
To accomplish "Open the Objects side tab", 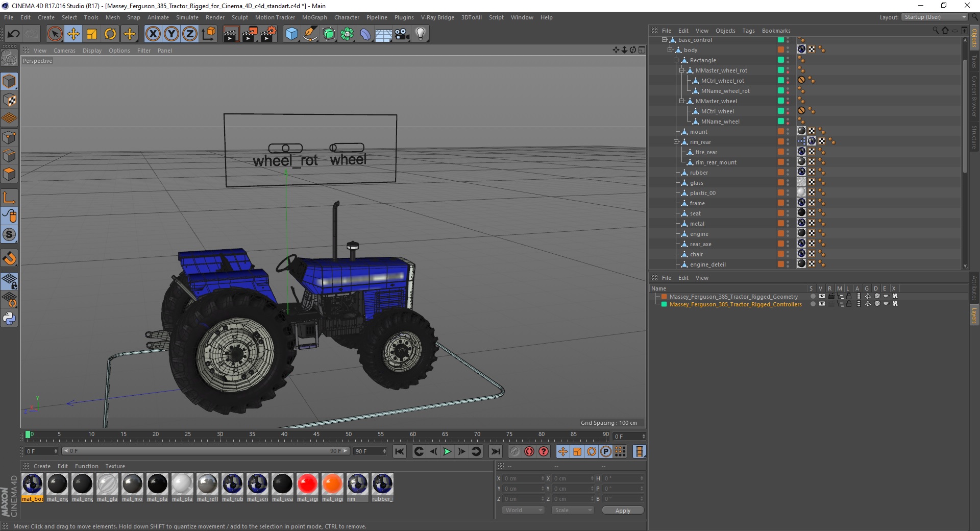I will [x=974, y=38].
